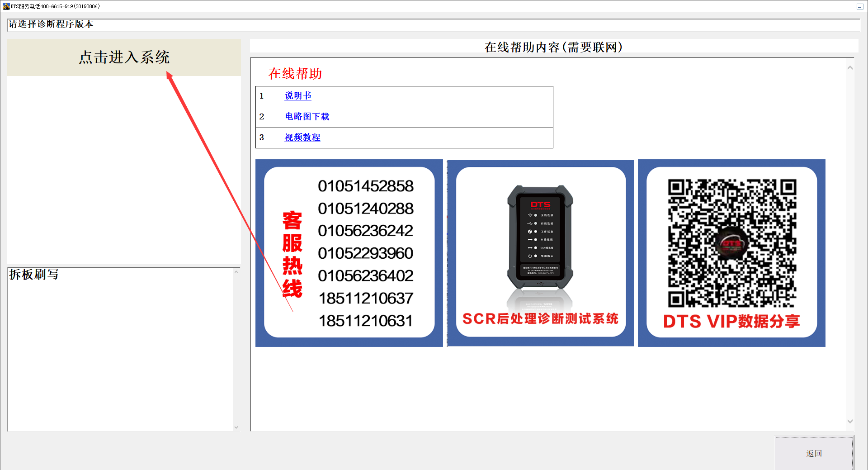Open the 说明书 manual link
The image size is (868, 470).
(x=298, y=96)
